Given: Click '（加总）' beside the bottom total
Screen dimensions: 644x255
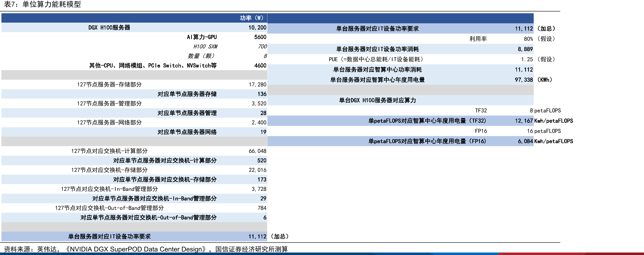Looking at the screenshot, I should point(280,236).
